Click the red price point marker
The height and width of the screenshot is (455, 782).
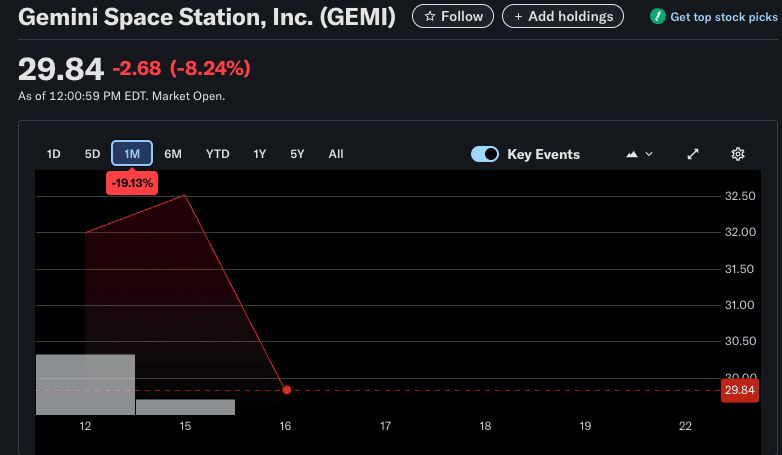pos(287,390)
